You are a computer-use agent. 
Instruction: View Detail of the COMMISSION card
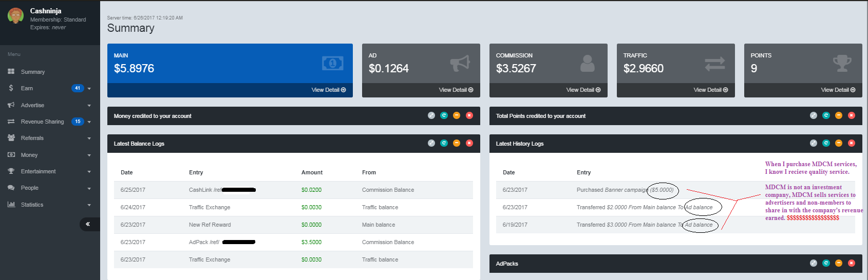click(x=583, y=90)
